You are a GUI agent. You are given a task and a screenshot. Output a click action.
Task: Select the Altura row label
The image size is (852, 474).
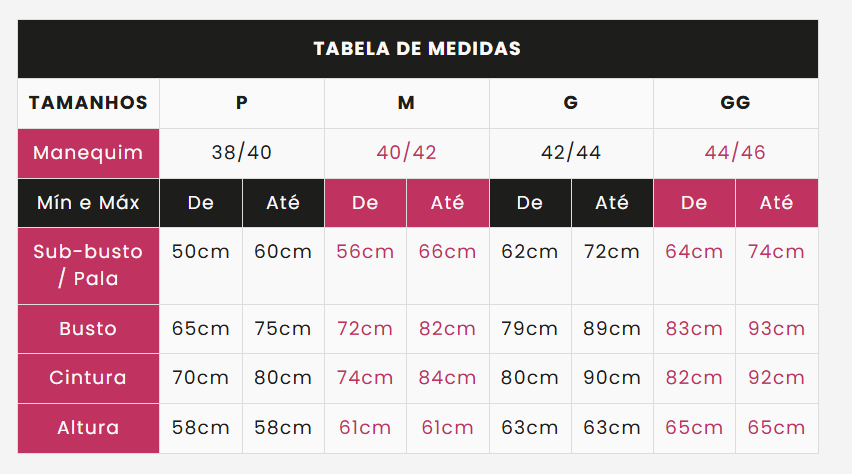click(89, 428)
